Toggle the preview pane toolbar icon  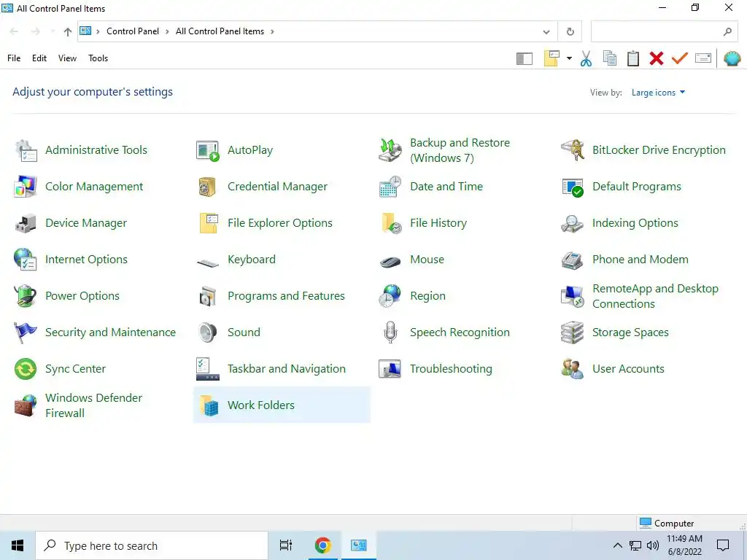(524, 58)
